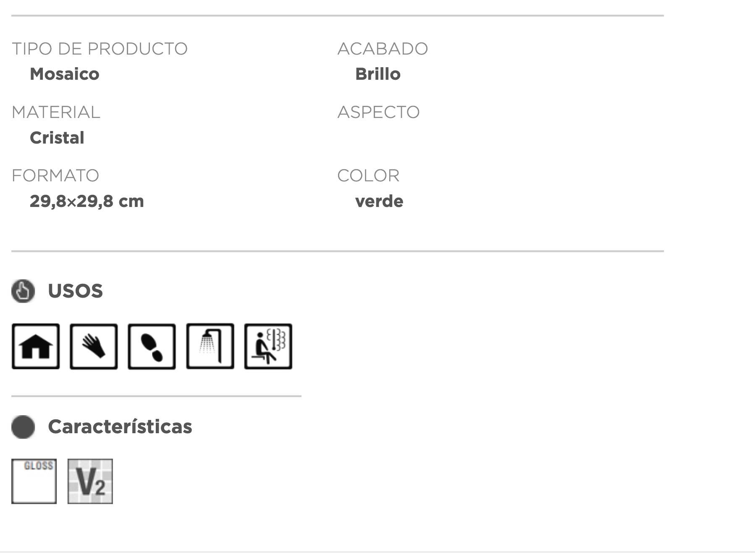This screenshot has width=755, height=560.
Task: Select the V2 shade variation icon
Action: pos(90,481)
